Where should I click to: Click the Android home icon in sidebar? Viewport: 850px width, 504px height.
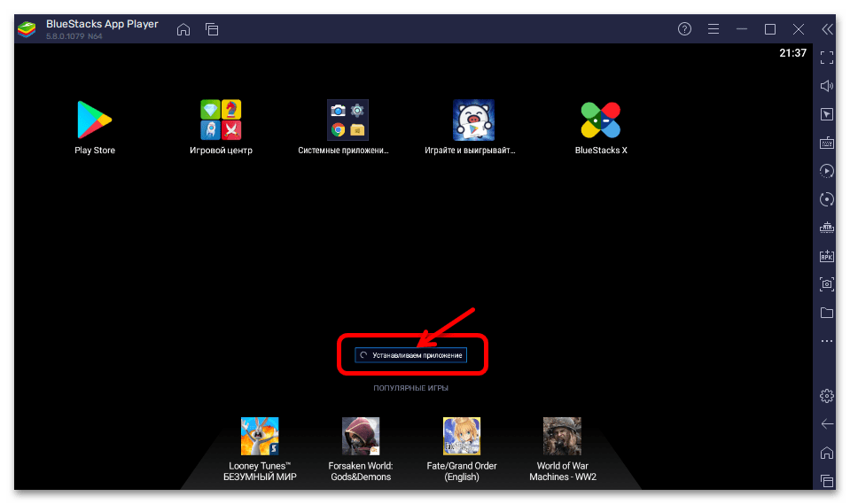coord(827,453)
